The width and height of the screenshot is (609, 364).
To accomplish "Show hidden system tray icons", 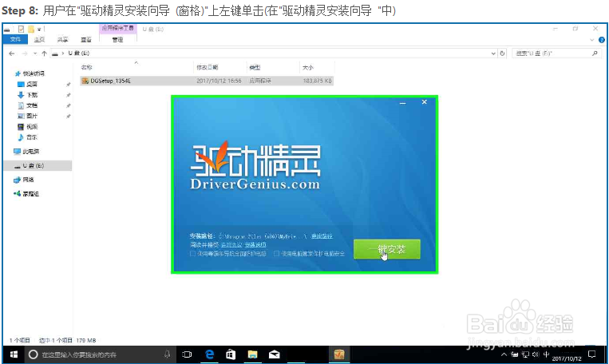I will pyautogui.click(x=504, y=354).
